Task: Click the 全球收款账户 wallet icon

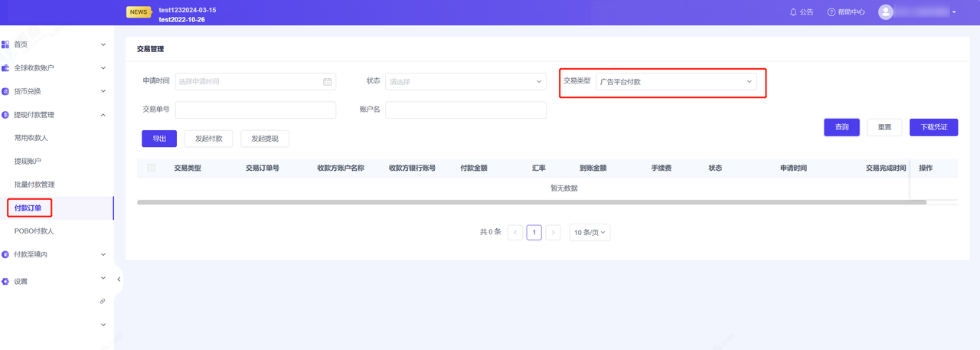Action: 6,68
